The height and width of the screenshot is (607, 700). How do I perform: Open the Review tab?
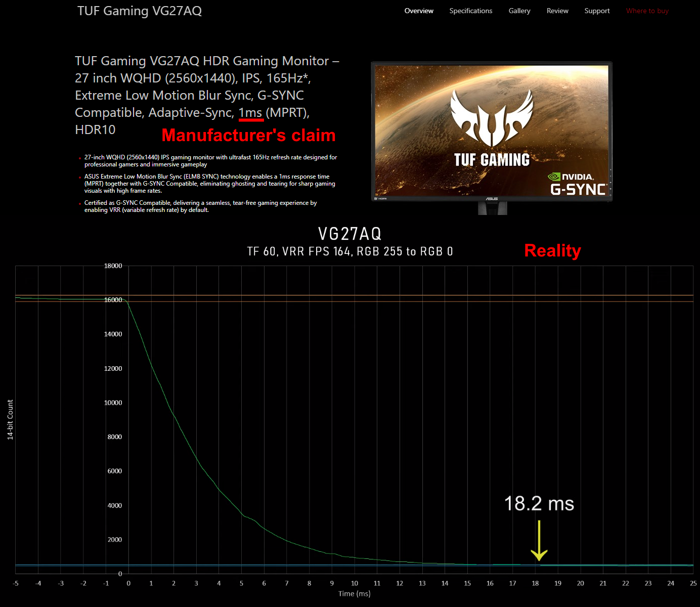pyautogui.click(x=557, y=11)
